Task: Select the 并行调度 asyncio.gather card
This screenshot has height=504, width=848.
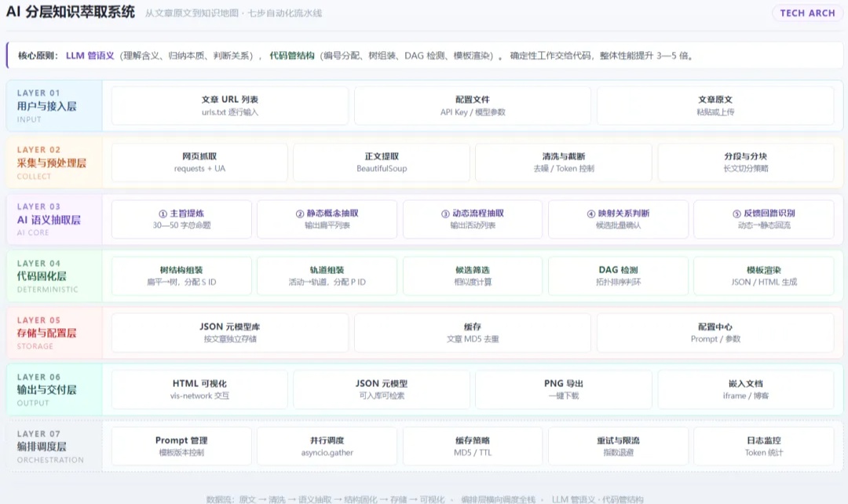Action: [327, 446]
